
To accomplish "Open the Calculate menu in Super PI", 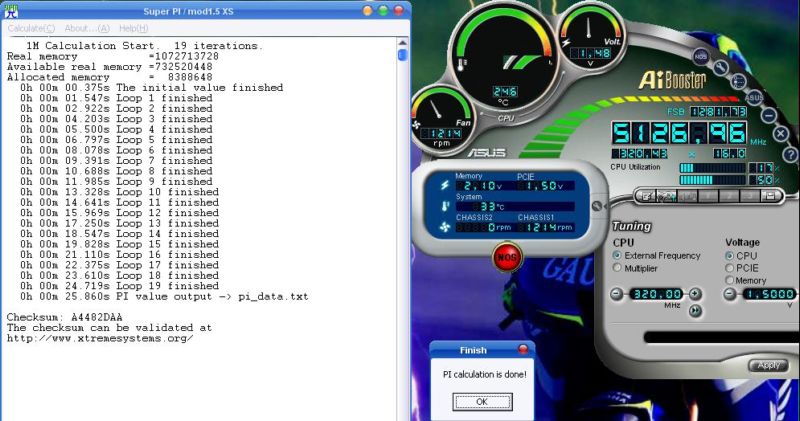I will tap(31, 29).
